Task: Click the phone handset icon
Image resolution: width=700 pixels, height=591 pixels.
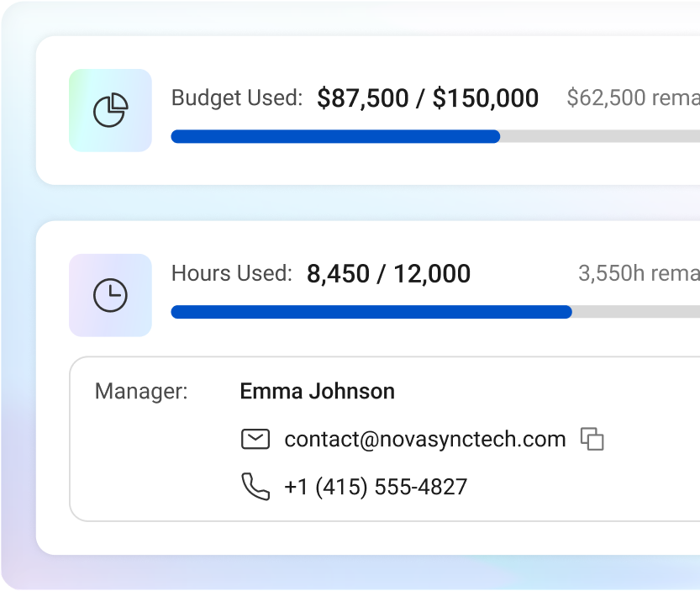Action: point(255,487)
